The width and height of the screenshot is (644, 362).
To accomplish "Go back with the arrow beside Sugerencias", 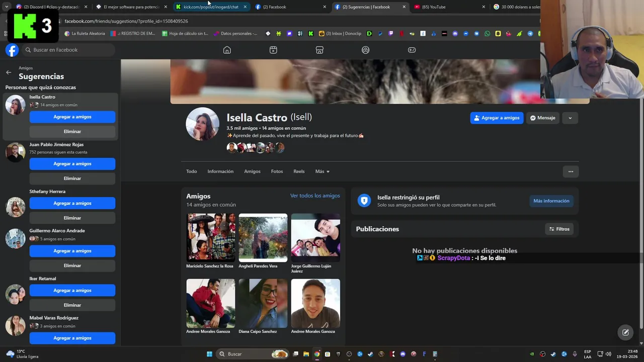I will [9, 72].
